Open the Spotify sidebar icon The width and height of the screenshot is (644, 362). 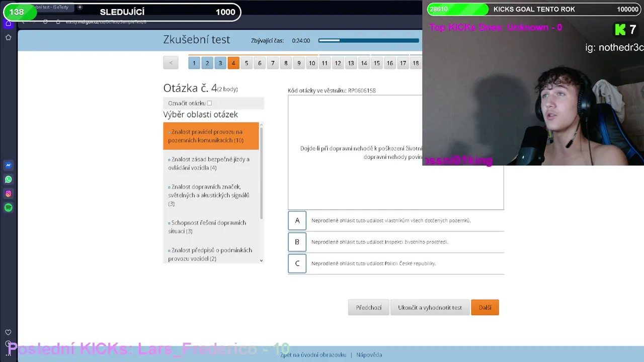tap(8, 208)
